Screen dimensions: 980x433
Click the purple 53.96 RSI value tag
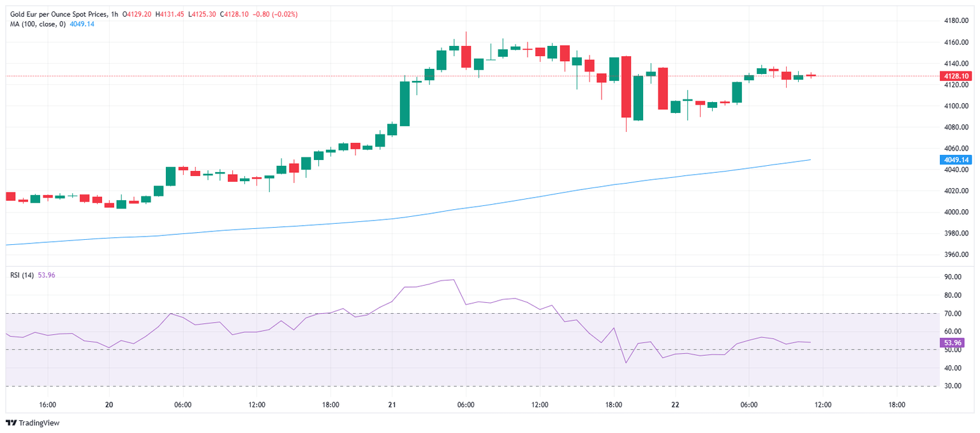click(x=953, y=343)
